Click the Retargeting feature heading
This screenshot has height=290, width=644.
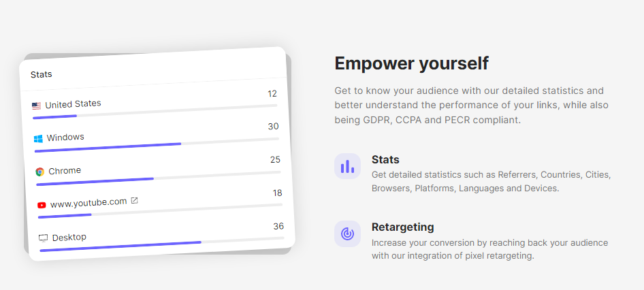pos(402,227)
